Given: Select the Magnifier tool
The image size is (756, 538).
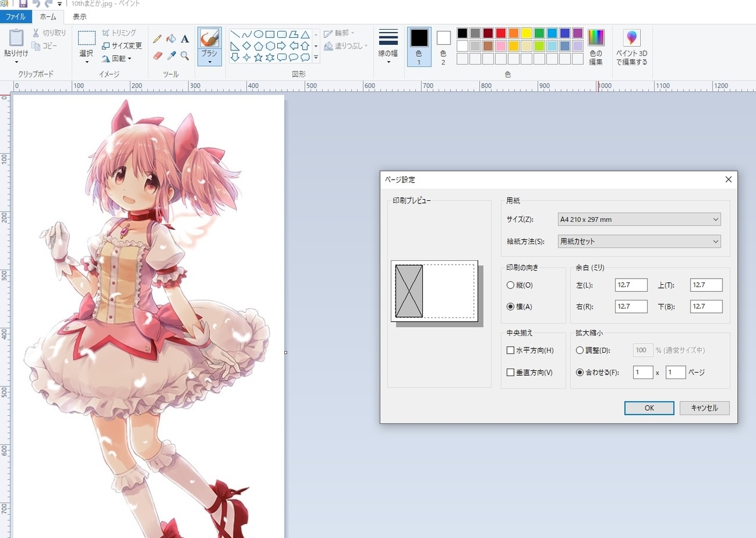Looking at the screenshot, I should pyautogui.click(x=185, y=55).
